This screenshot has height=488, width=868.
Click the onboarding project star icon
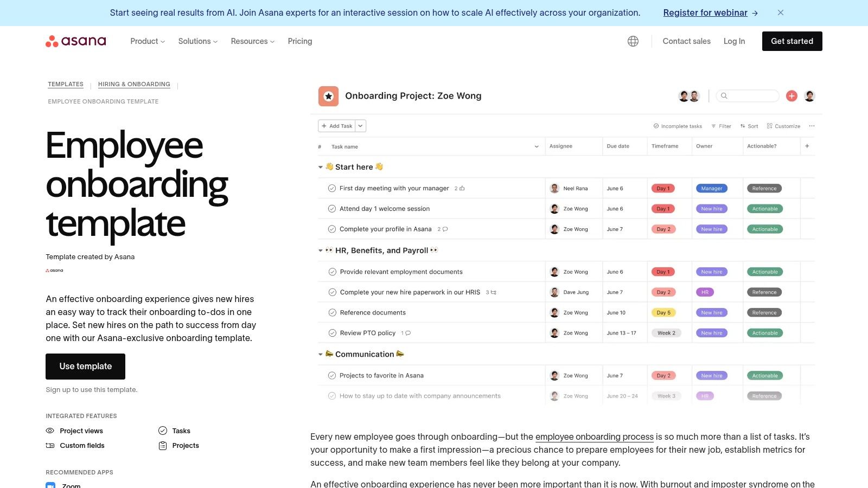[328, 96]
